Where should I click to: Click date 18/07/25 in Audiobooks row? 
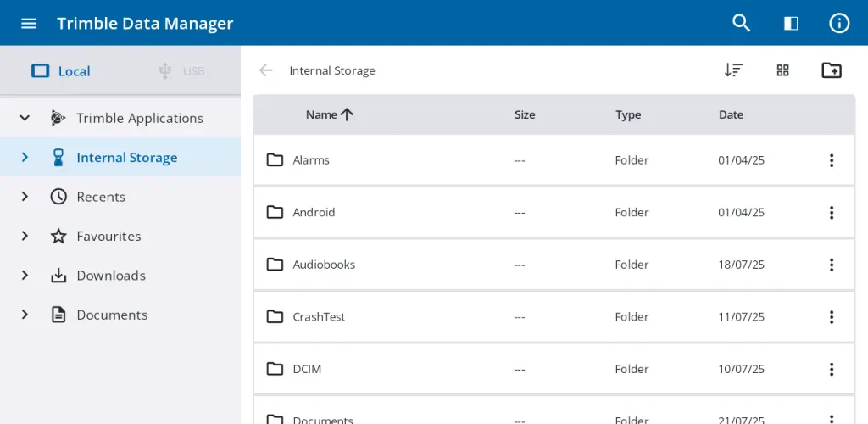(x=741, y=265)
